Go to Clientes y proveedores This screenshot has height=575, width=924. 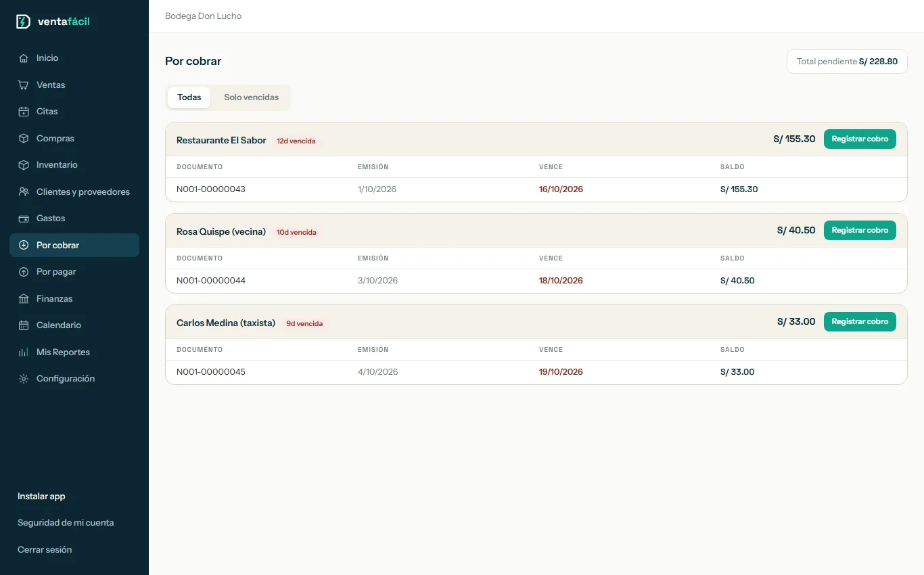pos(74,192)
